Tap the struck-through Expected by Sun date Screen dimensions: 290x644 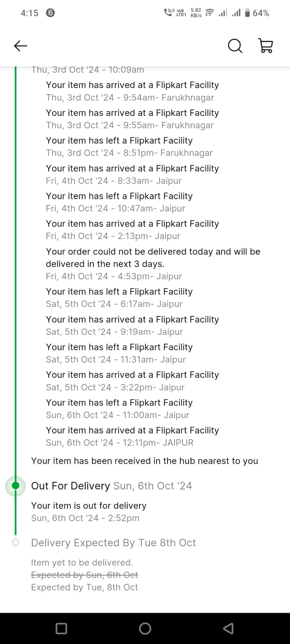point(85,575)
